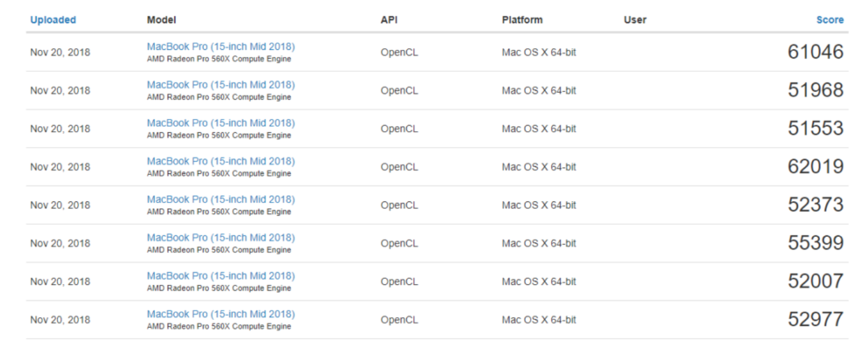
Task: Click the Nov 20, 2018 date in the 52977 row
Action: click(x=60, y=320)
